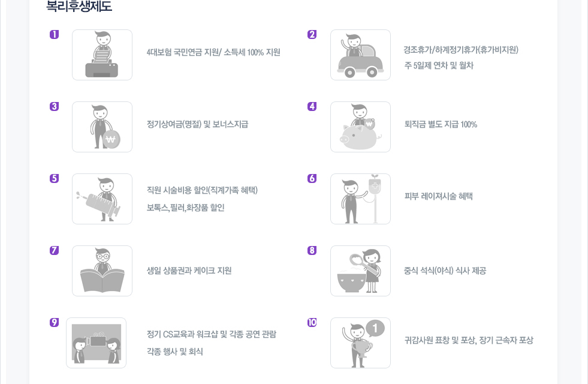Click the piggy bank severance icon

click(x=360, y=127)
